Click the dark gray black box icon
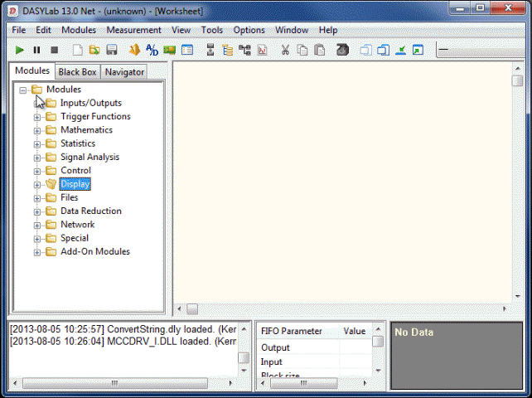The width and height of the screenshot is (532, 398). pyautogui.click(x=343, y=50)
